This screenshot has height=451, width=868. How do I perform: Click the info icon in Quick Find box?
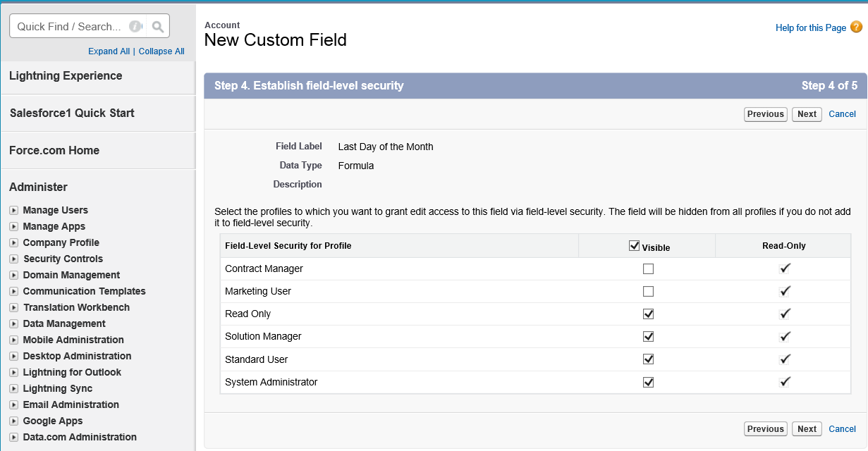[135, 25]
